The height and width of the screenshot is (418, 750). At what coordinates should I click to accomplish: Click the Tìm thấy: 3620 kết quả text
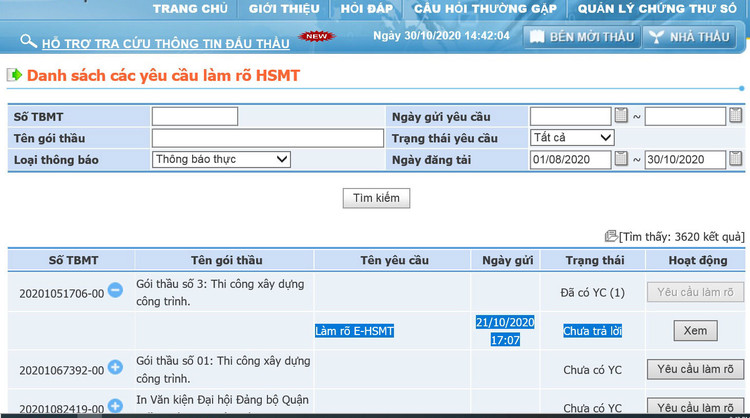(x=682, y=237)
